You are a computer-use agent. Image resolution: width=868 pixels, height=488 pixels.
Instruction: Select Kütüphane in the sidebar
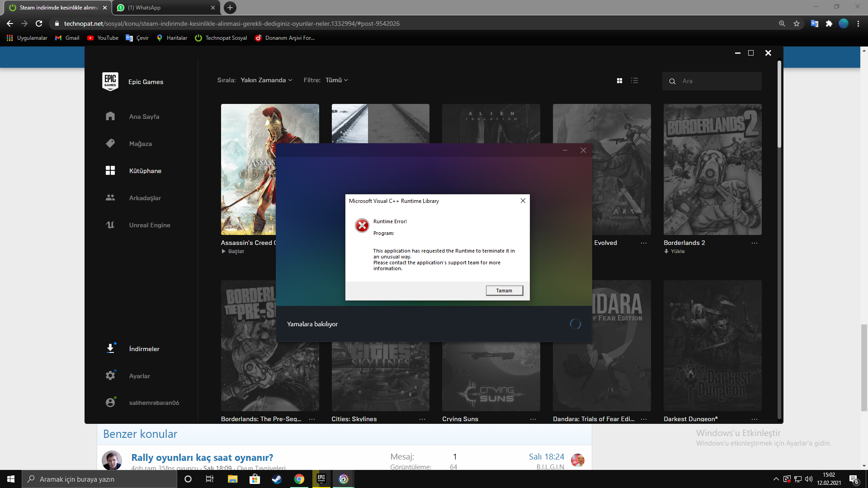click(x=145, y=171)
